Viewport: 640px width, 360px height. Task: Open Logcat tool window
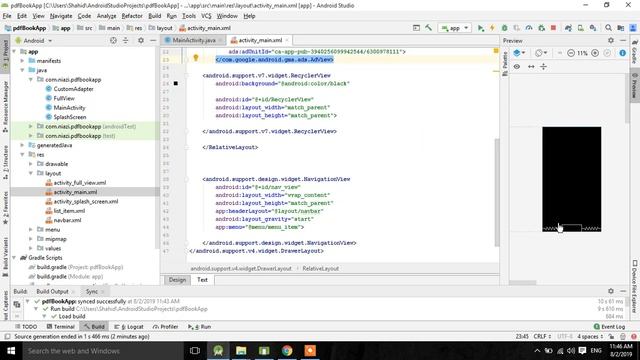(129, 327)
